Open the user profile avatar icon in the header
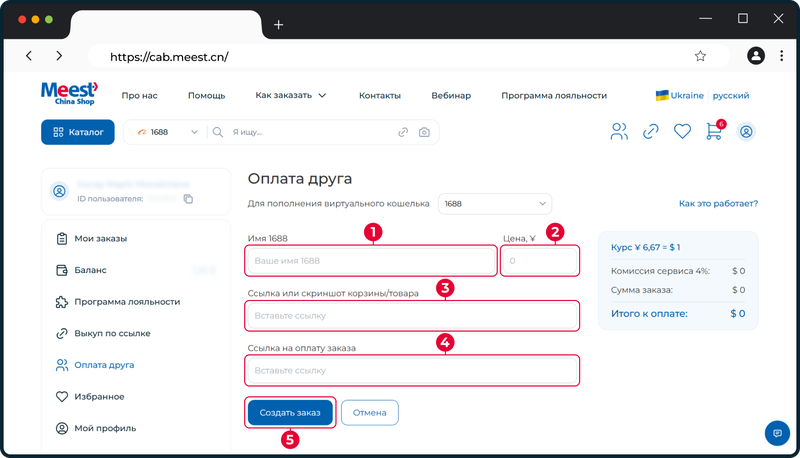800x458 pixels. 746,132
